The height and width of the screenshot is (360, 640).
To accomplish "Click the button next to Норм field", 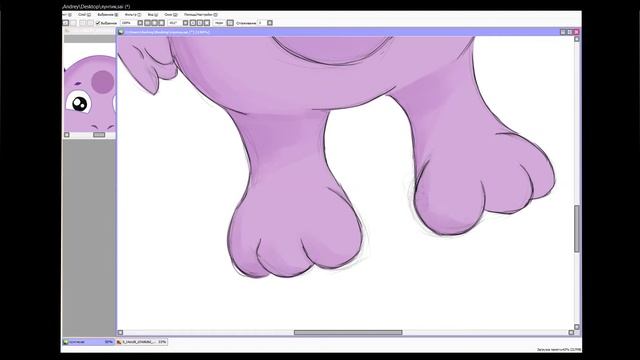I will pyautogui.click(x=230, y=23).
